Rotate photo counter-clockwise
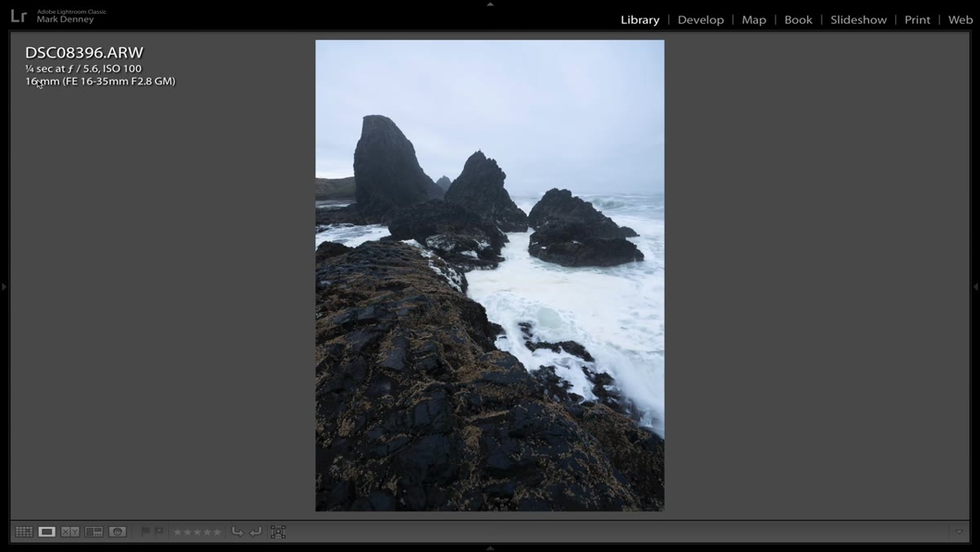The width and height of the screenshot is (980, 552). point(238,532)
